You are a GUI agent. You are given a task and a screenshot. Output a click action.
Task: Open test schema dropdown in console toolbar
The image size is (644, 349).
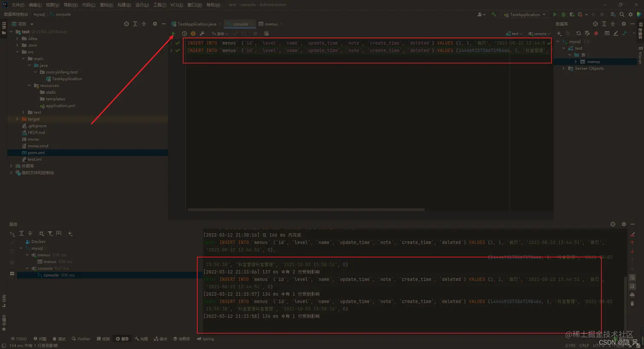pos(514,34)
